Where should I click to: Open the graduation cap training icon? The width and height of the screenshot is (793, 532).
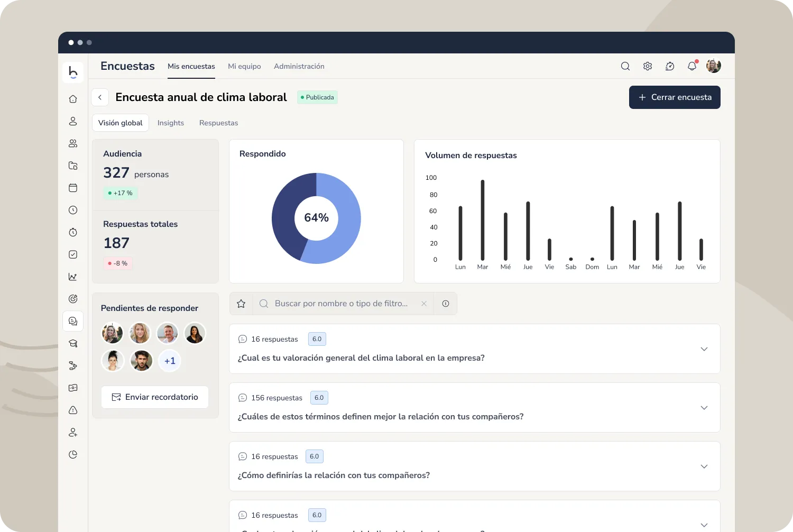click(73, 343)
